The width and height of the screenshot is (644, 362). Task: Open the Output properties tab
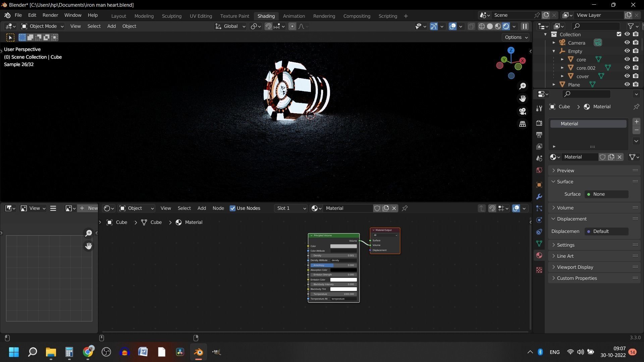coord(539,135)
